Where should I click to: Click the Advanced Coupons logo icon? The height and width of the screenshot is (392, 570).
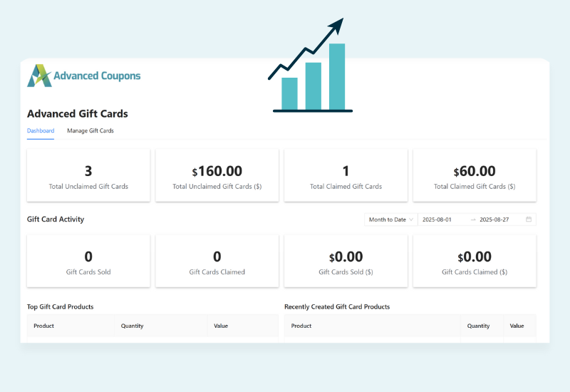(x=39, y=76)
